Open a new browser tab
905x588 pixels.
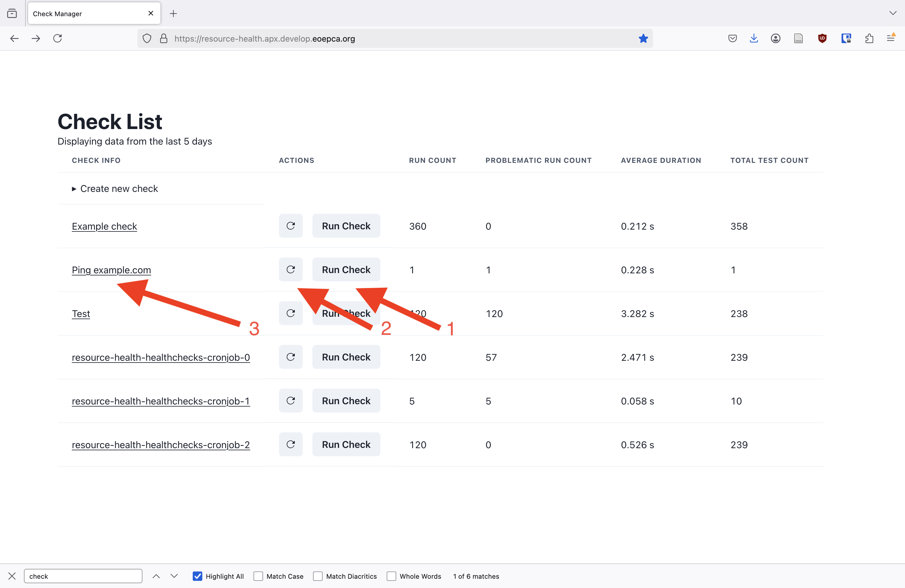click(173, 14)
